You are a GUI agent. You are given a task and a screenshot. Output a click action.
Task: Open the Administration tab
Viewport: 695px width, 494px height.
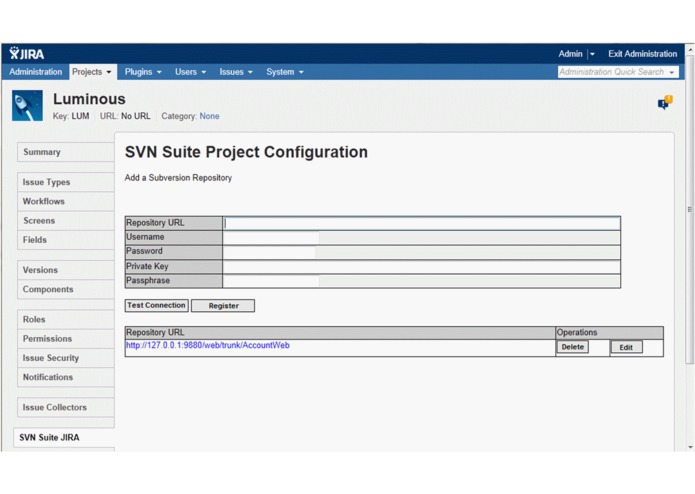tap(35, 72)
